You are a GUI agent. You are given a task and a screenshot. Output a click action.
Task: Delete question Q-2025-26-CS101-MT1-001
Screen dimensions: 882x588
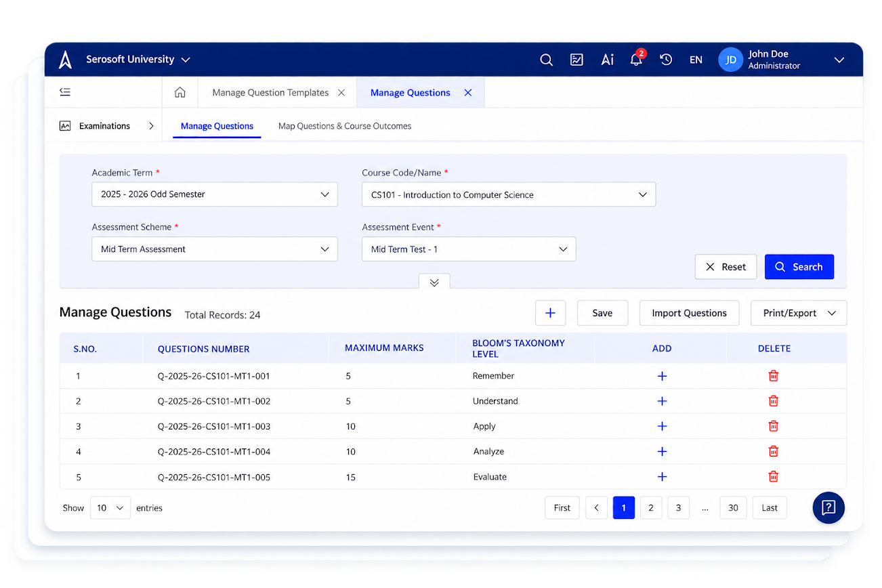point(774,376)
